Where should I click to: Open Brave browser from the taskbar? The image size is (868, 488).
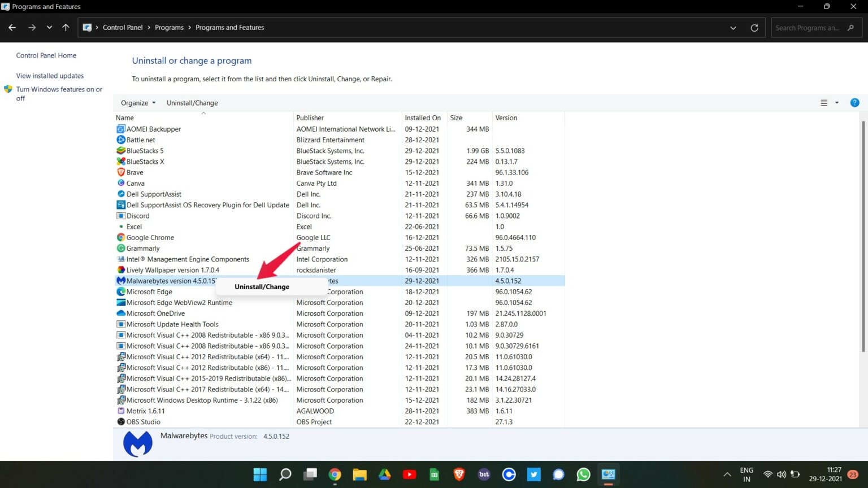tap(459, 474)
